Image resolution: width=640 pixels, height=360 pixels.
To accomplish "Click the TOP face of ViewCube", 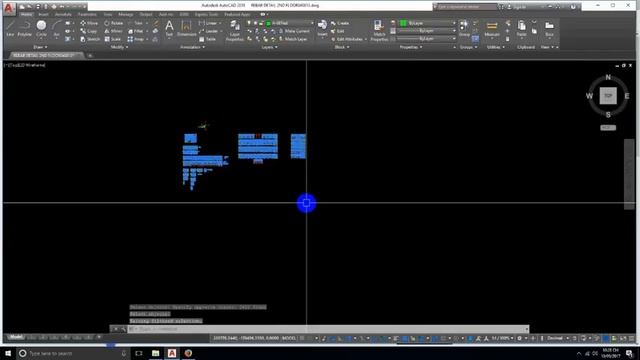I will (608, 96).
